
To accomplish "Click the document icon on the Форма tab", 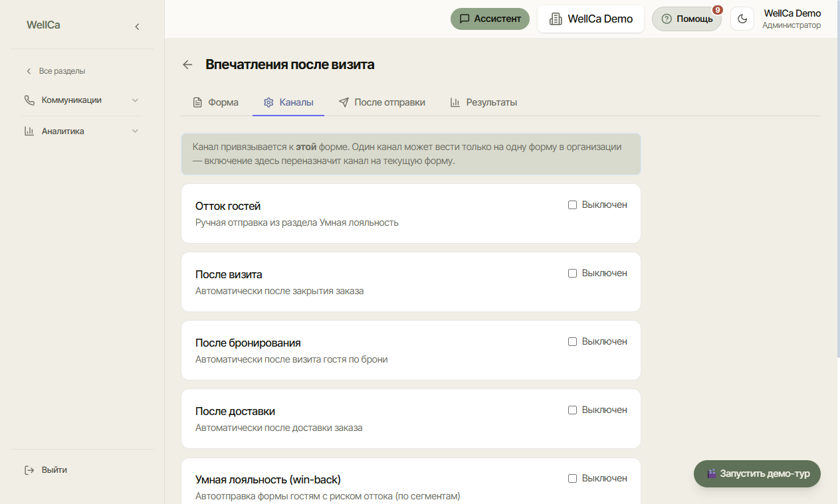I will (x=197, y=102).
